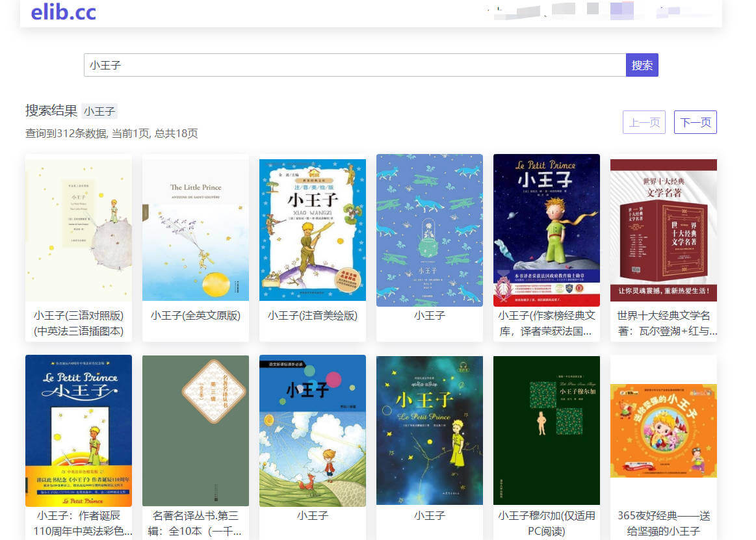Open the 小王子 注音美绘版 book cover
The image size is (756, 540).
click(313, 230)
